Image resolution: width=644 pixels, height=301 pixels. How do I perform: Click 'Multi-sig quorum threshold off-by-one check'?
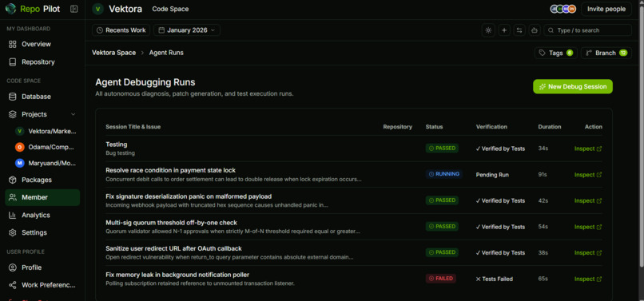[171, 223]
